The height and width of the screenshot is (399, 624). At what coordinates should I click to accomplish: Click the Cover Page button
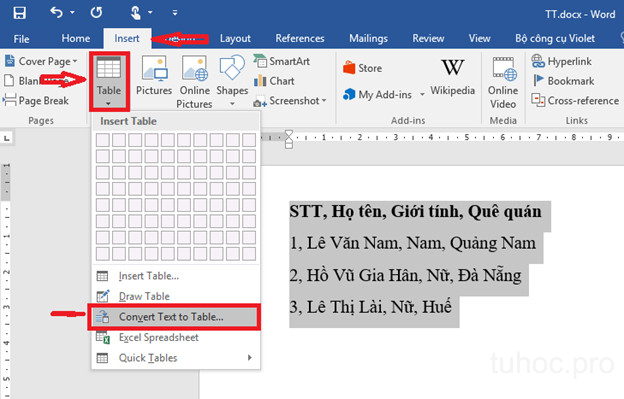pyautogui.click(x=41, y=61)
